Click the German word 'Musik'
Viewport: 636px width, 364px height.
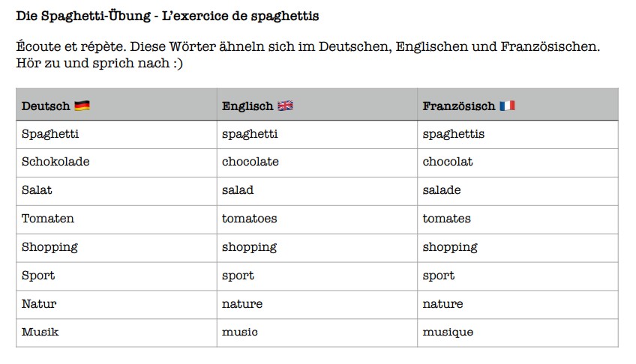click(x=40, y=332)
